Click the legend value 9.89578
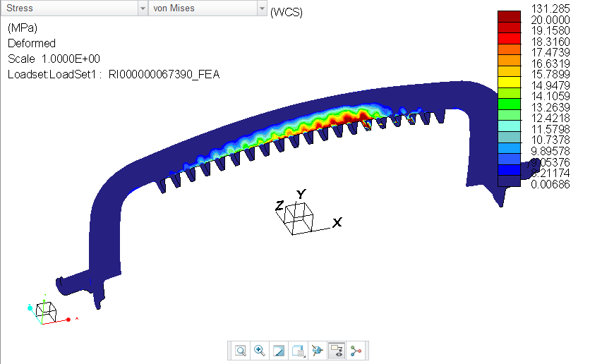This screenshot has width=590, height=364. point(550,151)
